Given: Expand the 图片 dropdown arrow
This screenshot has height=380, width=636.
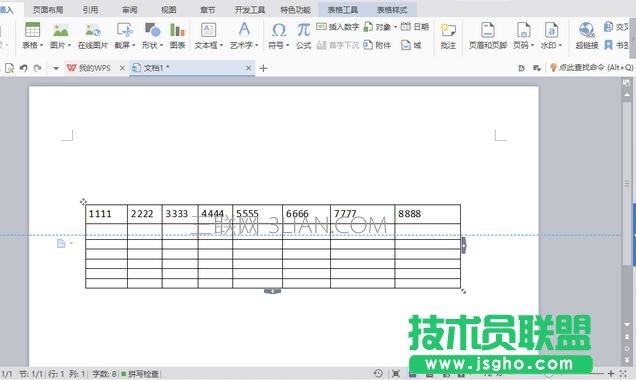Looking at the screenshot, I should click(x=69, y=45).
